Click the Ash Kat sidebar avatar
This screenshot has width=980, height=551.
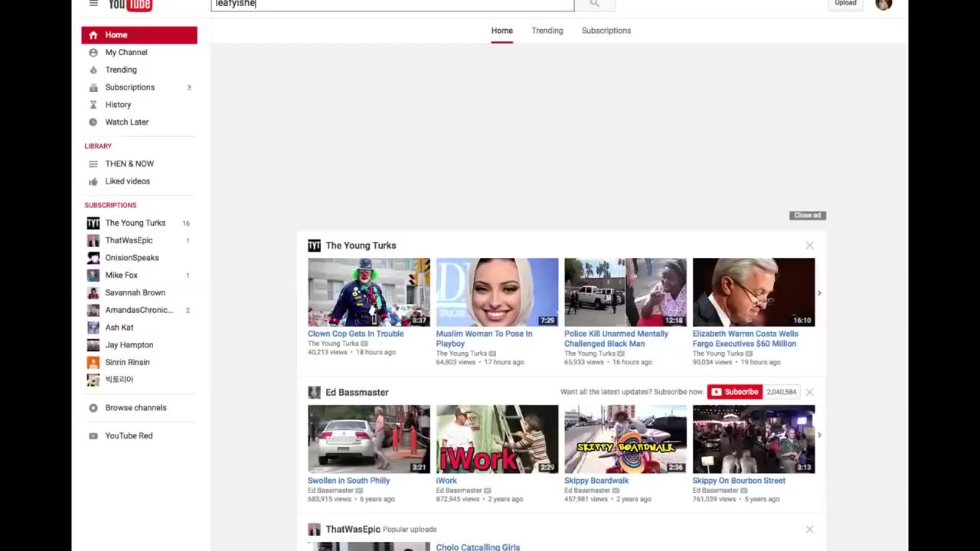pyautogui.click(x=93, y=328)
